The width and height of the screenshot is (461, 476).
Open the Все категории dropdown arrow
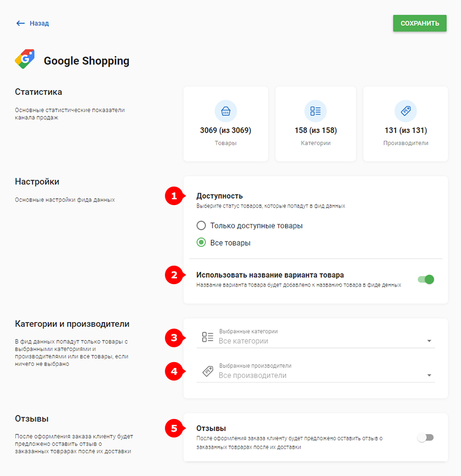[x=429, y=341]
